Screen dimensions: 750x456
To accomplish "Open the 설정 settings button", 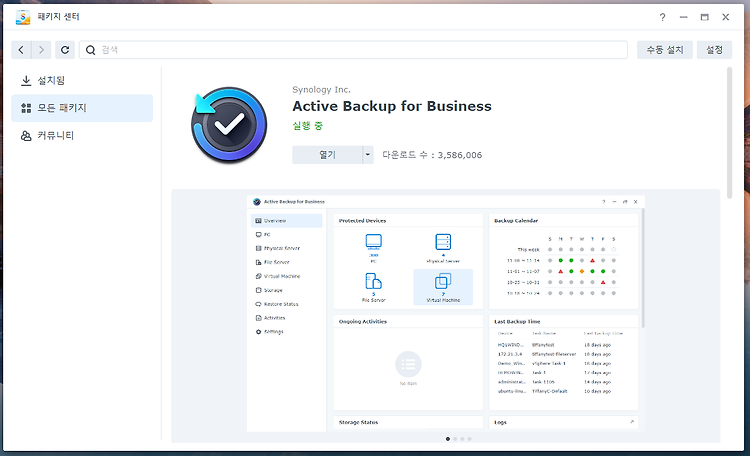I will [x=714, y=50].
